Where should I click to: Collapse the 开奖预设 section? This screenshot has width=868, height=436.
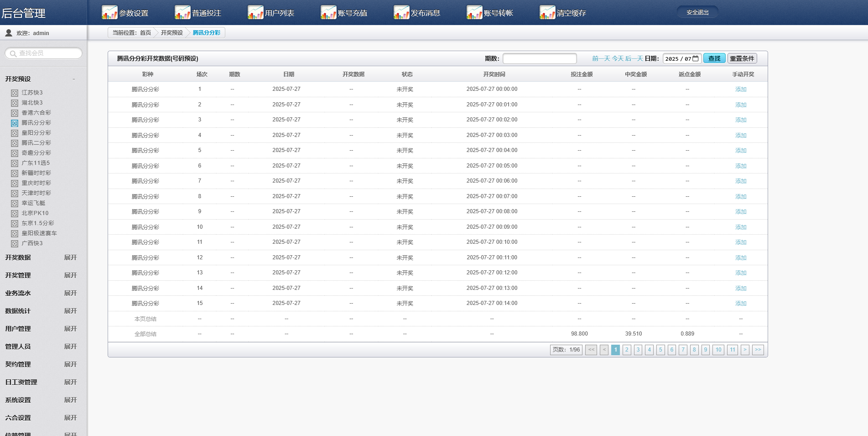(74, 79)
